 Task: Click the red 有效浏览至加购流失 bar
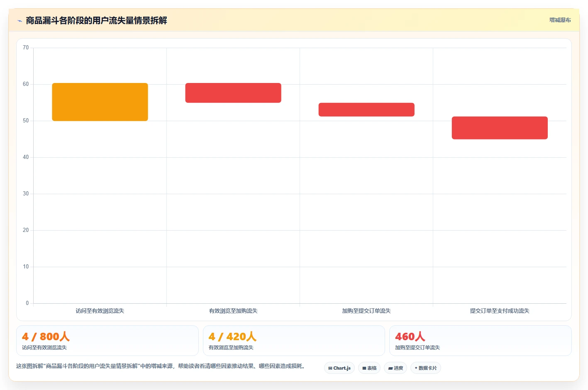[x=233, y=93]
